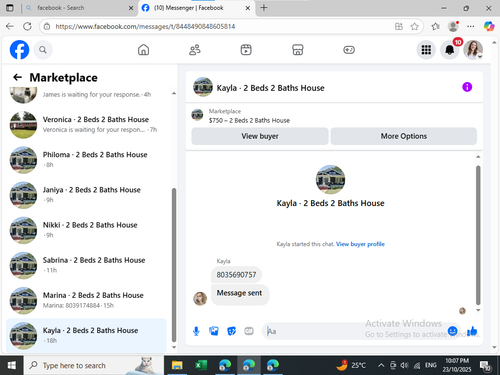Open Windows Start menu
Image resolution: width=500 pixels, height=375 pixels.
click(11, 366)
